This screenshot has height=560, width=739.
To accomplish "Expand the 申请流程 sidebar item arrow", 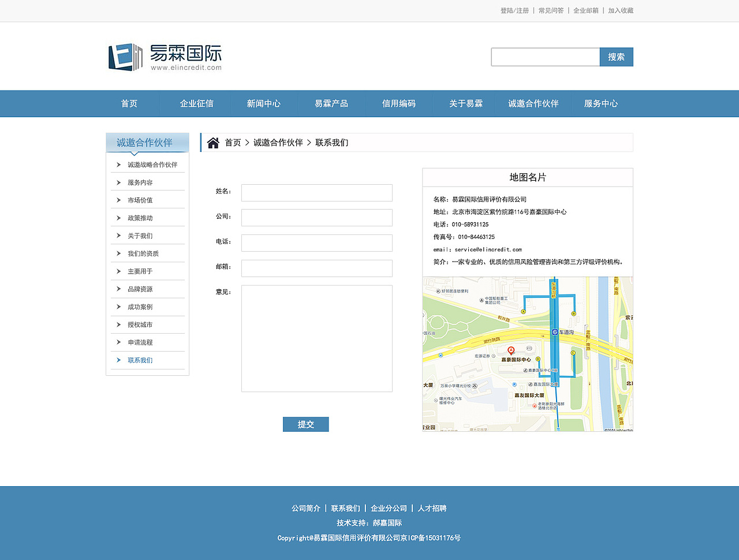I will click(x=117, y=342).
